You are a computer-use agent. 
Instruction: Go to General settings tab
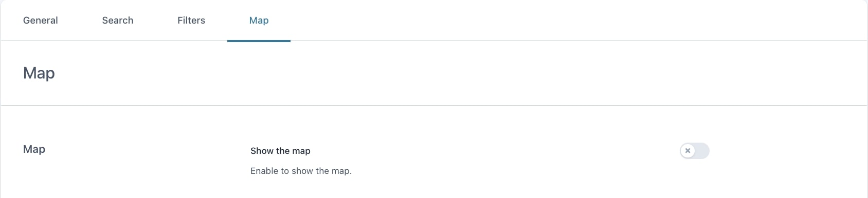point(41,21)
